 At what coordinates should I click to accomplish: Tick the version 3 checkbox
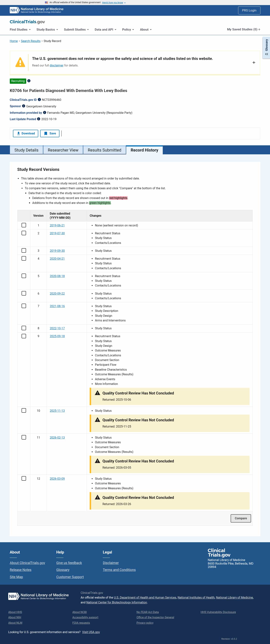pos(24,250)
